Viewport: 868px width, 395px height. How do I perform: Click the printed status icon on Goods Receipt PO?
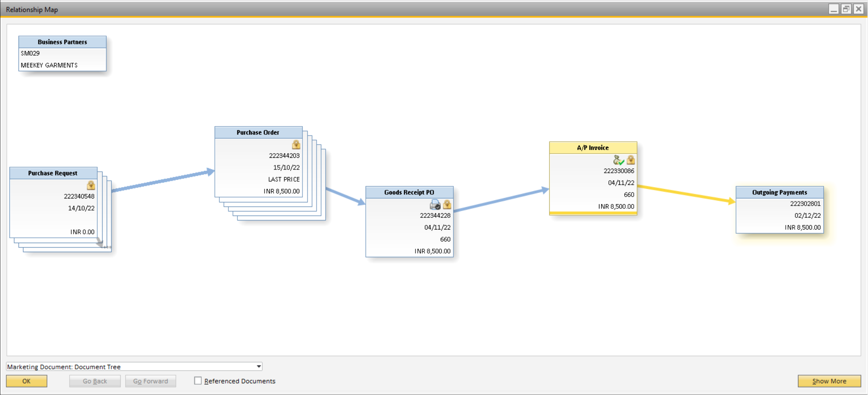coord(435,205)
